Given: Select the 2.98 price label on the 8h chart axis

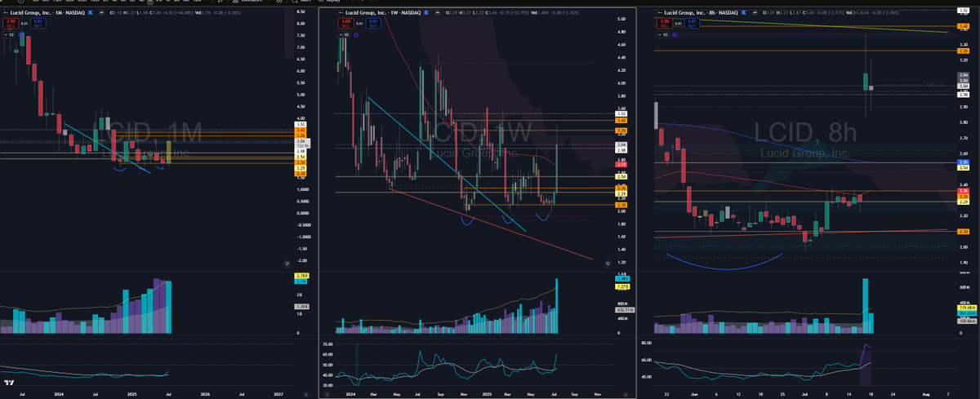Looking at the screenshot, I should click(964, 95).
